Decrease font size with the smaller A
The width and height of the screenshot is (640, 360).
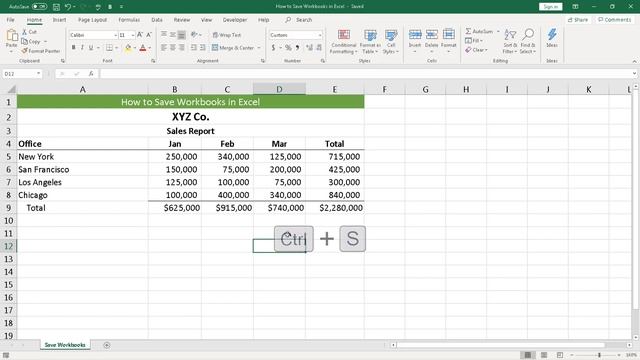pos(149,35)
